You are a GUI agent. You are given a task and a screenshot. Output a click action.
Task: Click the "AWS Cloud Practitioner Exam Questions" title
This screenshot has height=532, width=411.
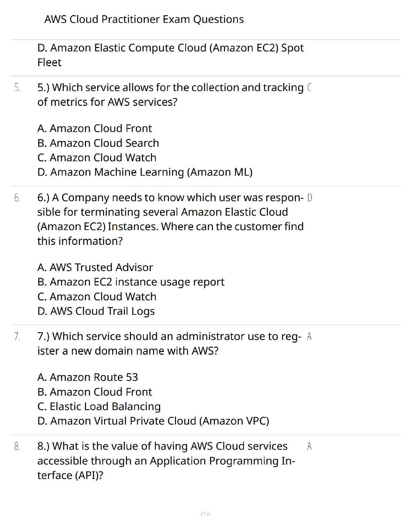point(144,19)
